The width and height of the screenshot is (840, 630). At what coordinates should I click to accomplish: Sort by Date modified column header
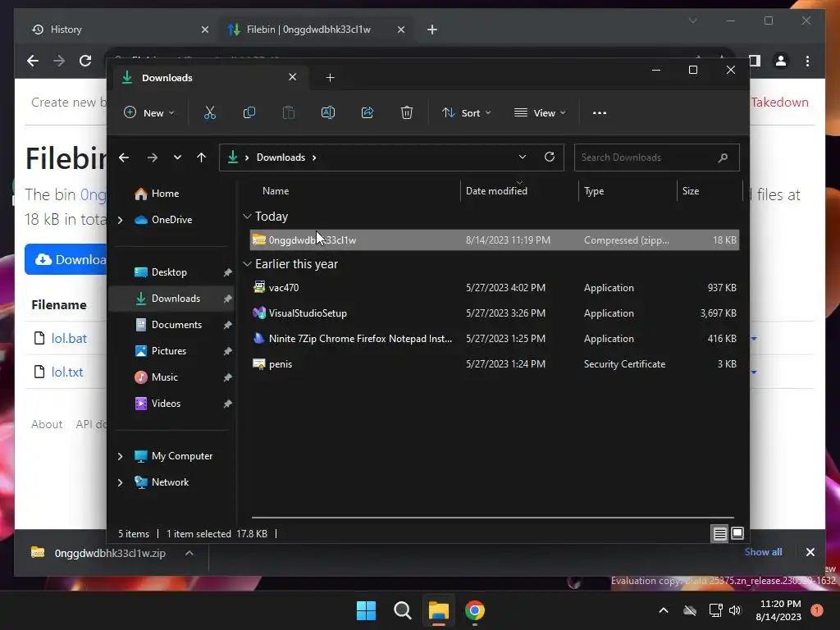point(519,191)
